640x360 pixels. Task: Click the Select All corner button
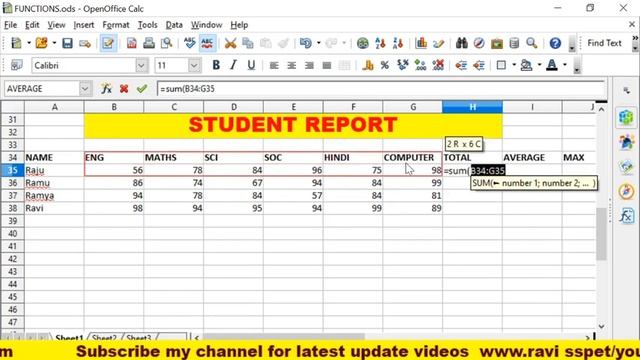coord(12,107)
